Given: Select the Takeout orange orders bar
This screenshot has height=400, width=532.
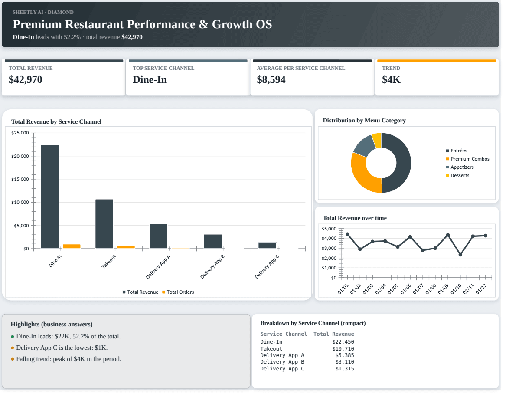Looking at the screenshot, I should pos(126,247).
